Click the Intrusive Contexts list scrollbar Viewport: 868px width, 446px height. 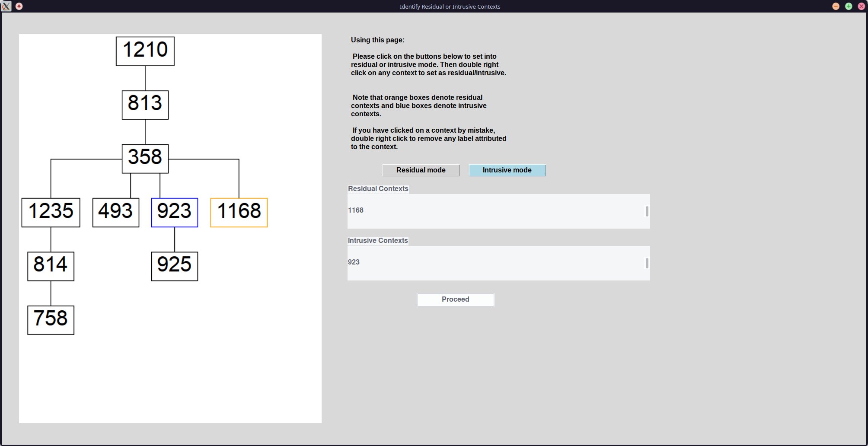pyautogui.click(x=647, y=263)
